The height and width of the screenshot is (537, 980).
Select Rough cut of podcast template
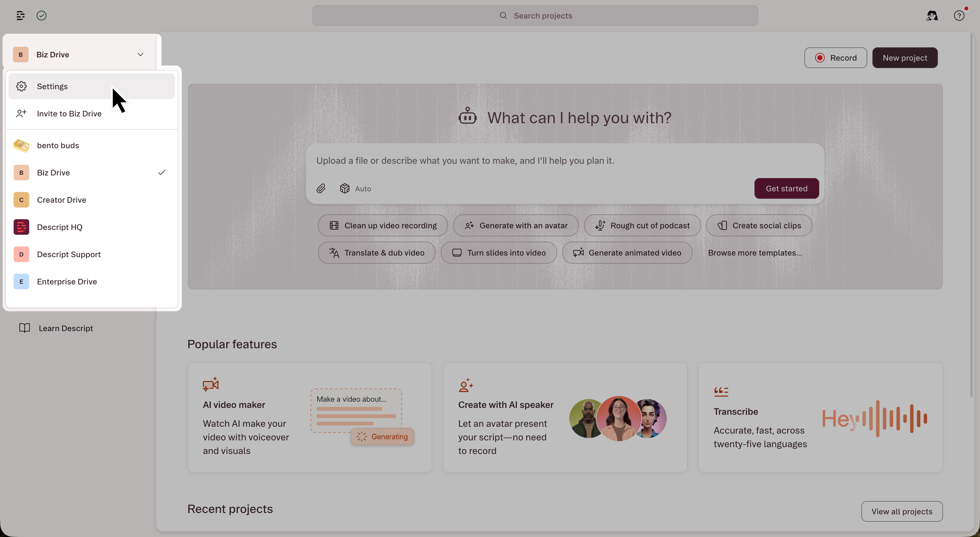[642, 226]
